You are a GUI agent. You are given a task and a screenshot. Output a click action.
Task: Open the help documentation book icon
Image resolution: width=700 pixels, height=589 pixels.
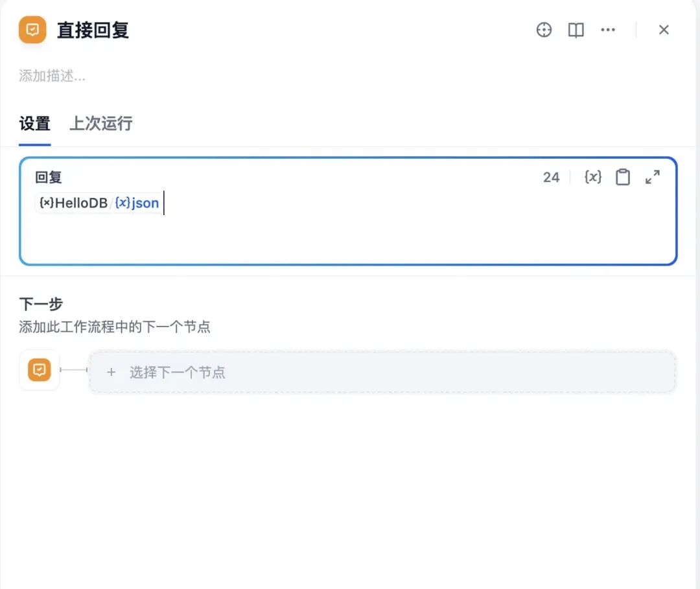point(575,30)
